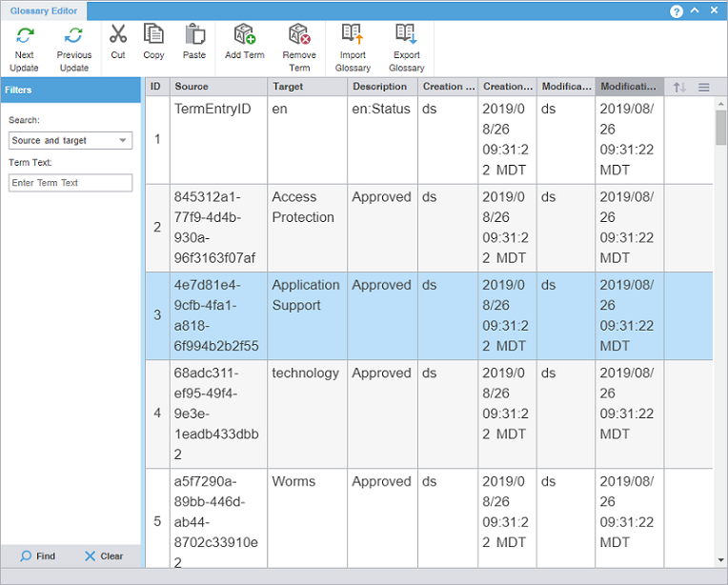Add a new term to glossary
Screen dimensions: 728x585
pyautogui.click(x=245, y=35)
